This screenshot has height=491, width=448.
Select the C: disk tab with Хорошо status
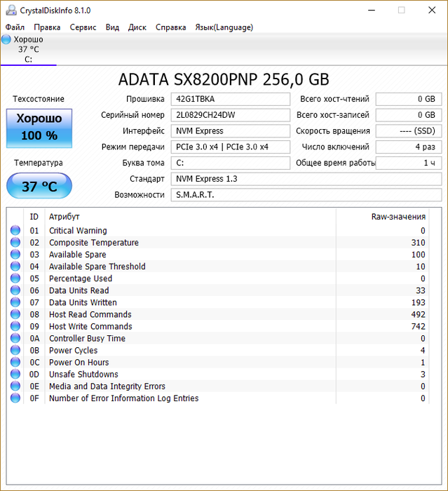[x=29, y=49]
